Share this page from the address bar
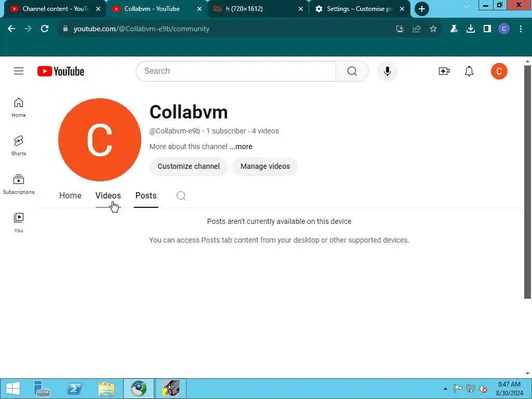 tap(417, 29)
